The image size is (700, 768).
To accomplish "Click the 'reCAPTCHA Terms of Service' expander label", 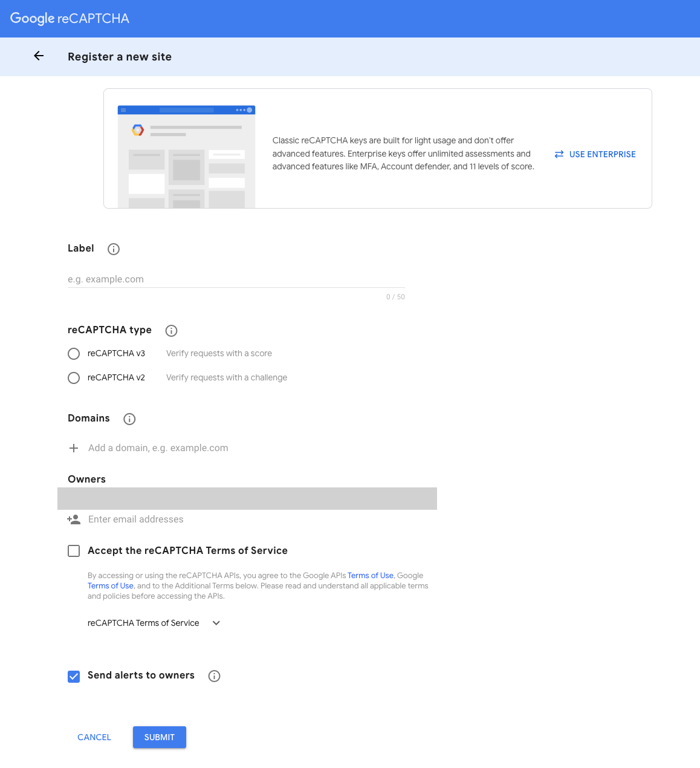I will [143, 623].
